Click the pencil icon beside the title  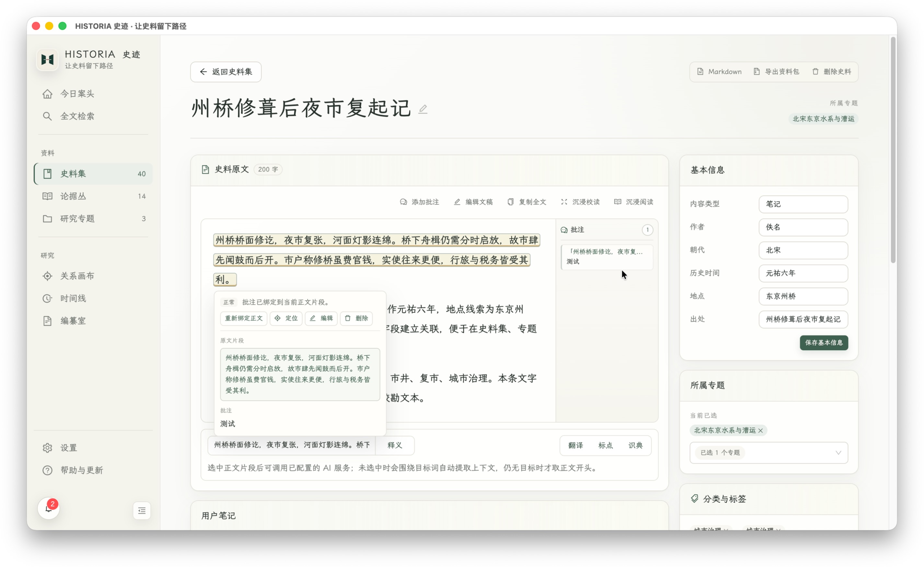tap(422, 109)
